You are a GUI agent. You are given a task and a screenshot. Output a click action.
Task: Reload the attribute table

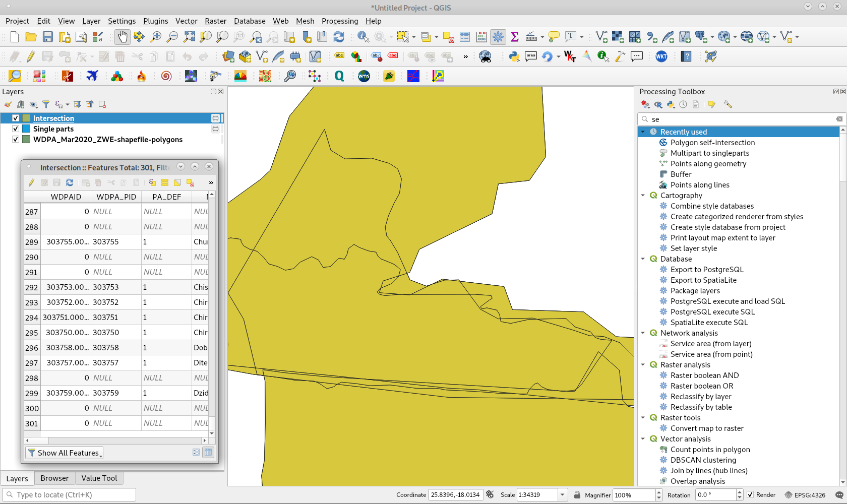coord(70,182)
